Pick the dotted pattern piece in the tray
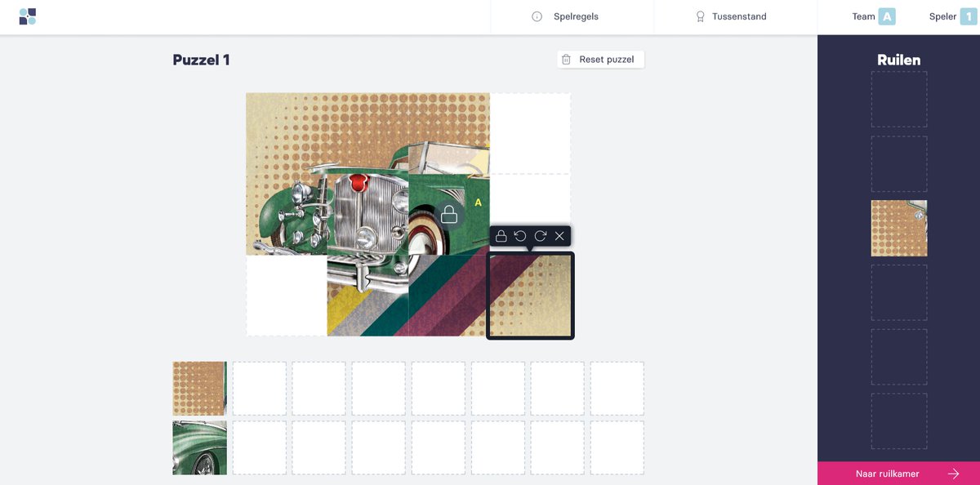980x485 pixels. coord(199,389)
